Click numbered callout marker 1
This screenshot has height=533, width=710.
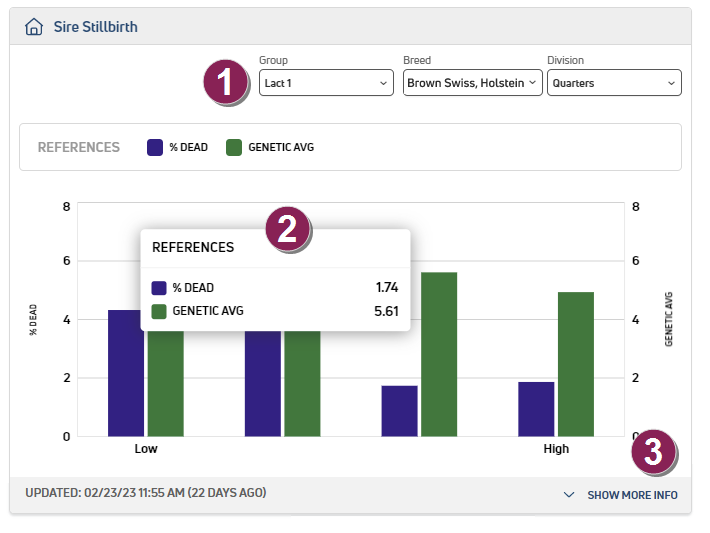(226, 83)
